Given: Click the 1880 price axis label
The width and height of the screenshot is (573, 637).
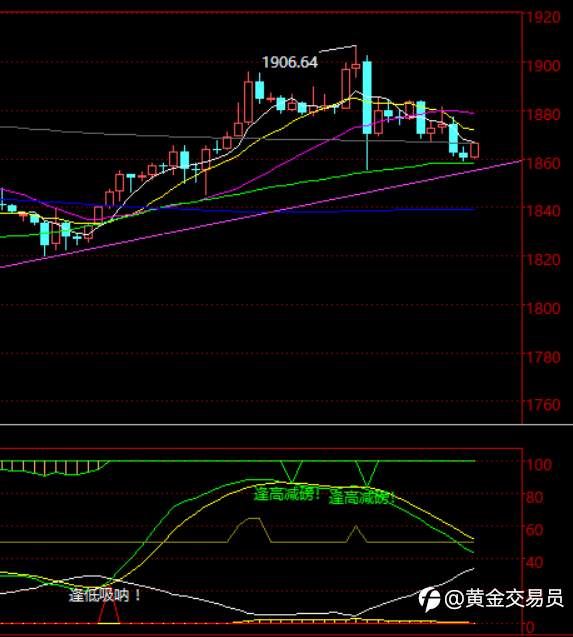Looking at the screenshot, I should pyautogui.click(x=544, y=114).
